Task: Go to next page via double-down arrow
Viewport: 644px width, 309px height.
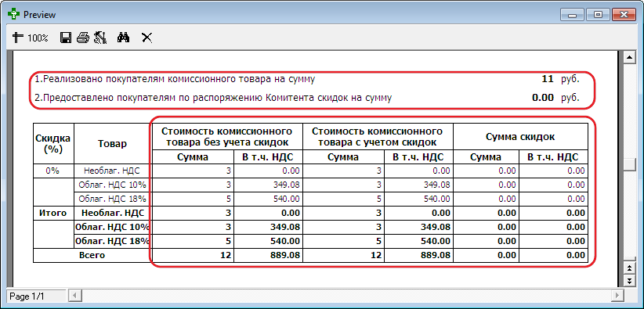Action: click(629, 280)
